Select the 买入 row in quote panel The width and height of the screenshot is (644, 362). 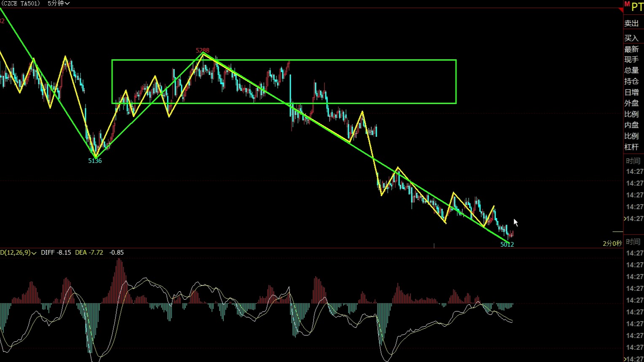[x=631, y=38]
